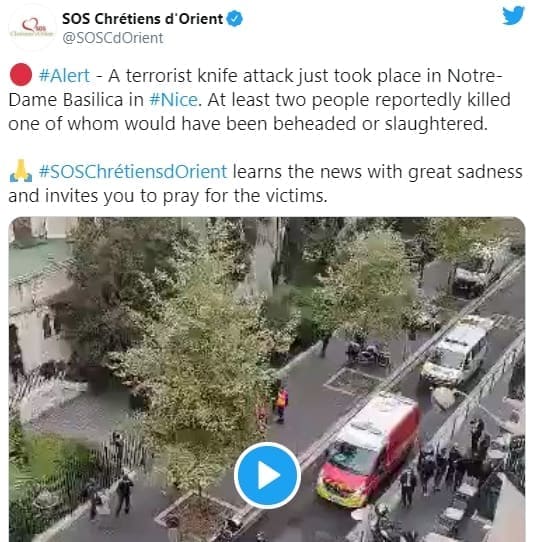Click the parked motorcycle in the video
The image size is (537, 542).
coord(369,353)
